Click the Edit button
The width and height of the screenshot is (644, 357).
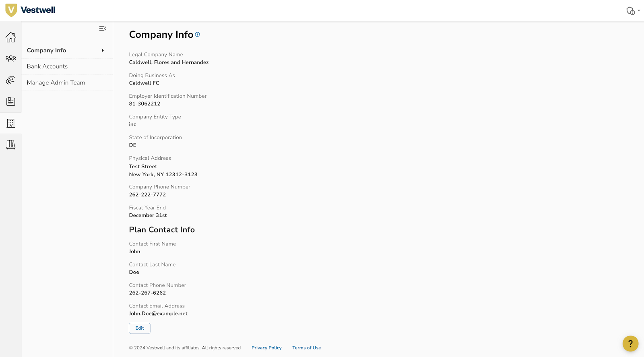pos(140,328)
